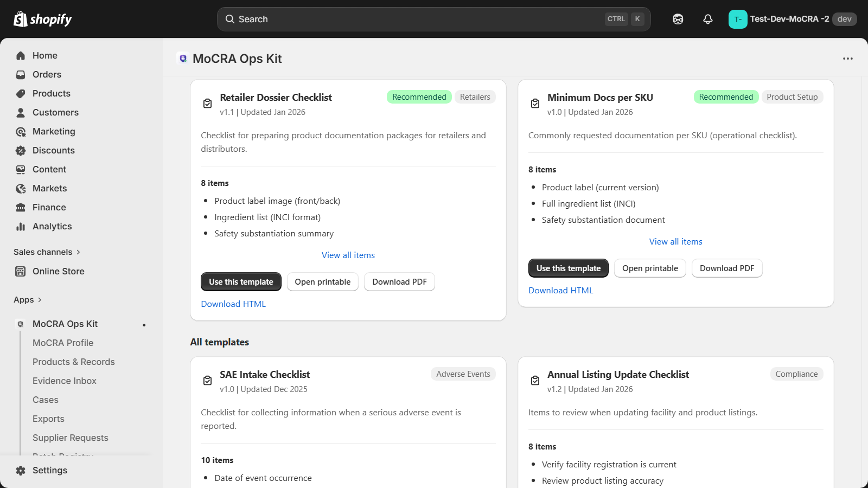
Task: Open the Test-Dev-MoCRA -2 store account menu
Action: point(793,19)
